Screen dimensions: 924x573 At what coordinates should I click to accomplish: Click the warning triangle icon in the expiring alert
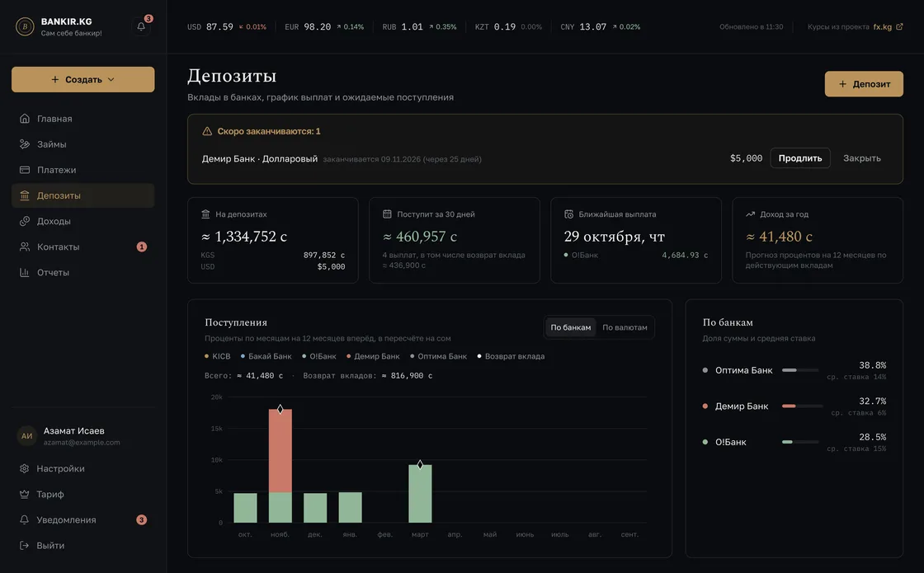pyautogui.click(x=207, y=131)
